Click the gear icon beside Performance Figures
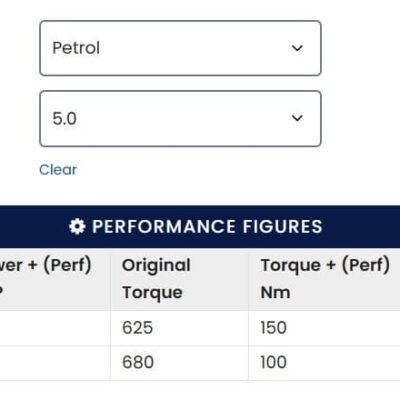The image size is (400, 400). tap(77, 227)
